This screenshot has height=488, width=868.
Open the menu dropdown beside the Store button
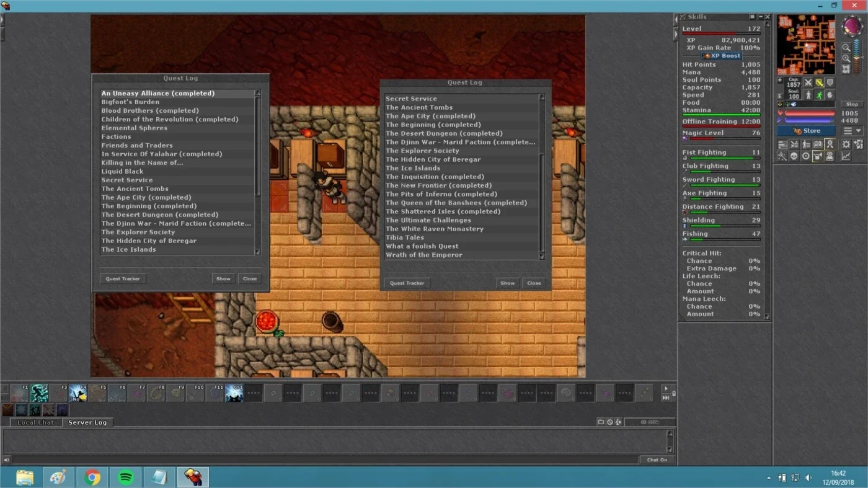[852, 131]
